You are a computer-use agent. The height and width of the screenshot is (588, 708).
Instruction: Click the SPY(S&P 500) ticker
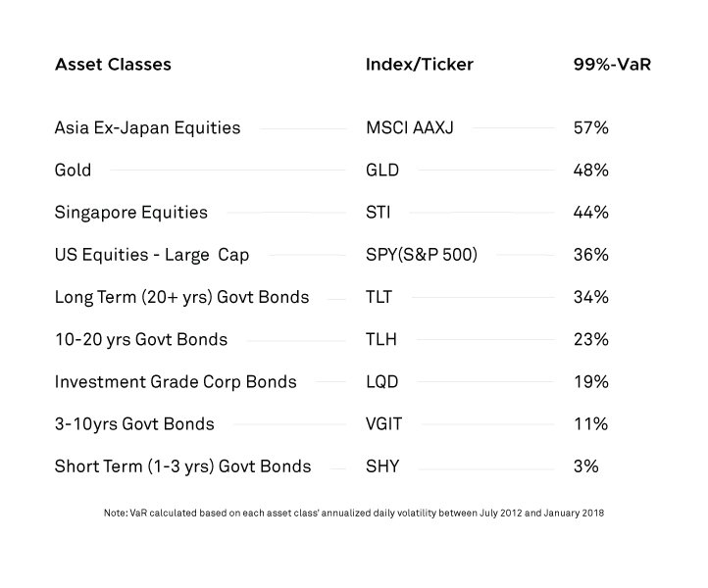(422, 255)
